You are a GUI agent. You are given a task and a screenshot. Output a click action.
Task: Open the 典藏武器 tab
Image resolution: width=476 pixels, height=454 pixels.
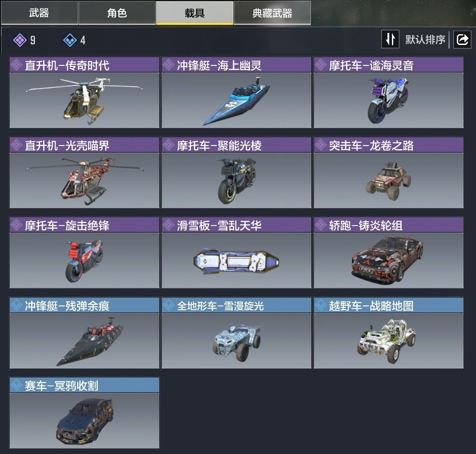point(272,13)
